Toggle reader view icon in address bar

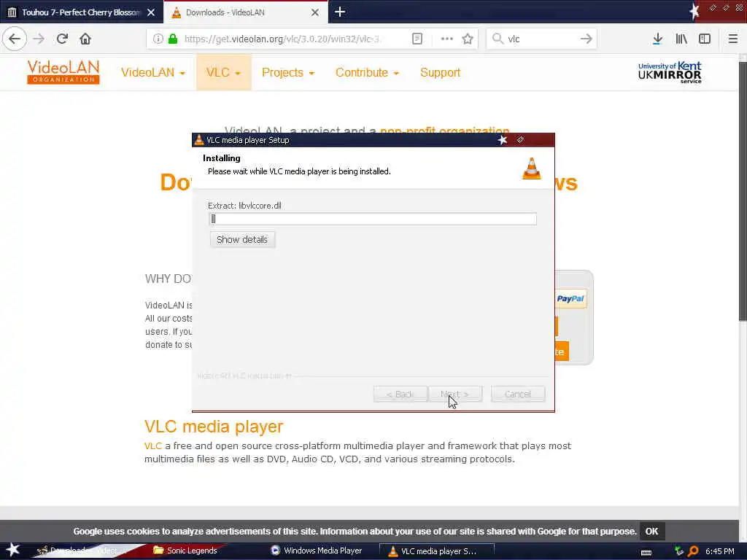pyautogui.click(x=417, y=39)
